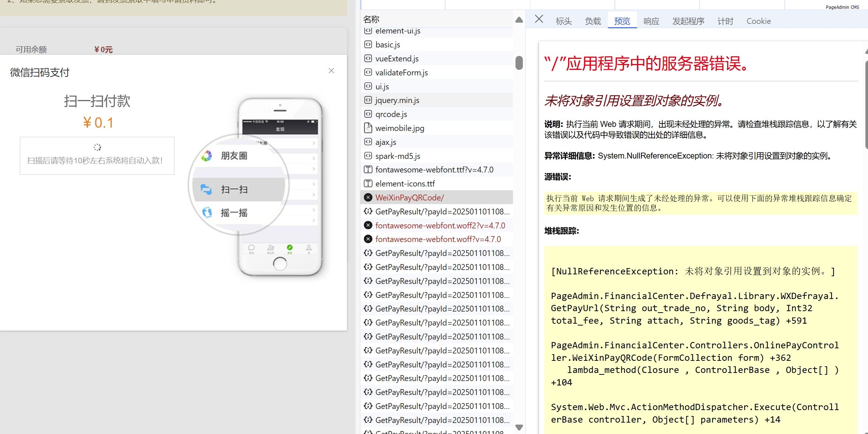
Task: Click font icon beside element-icons.ttf
Action: (x=368, y=184)
